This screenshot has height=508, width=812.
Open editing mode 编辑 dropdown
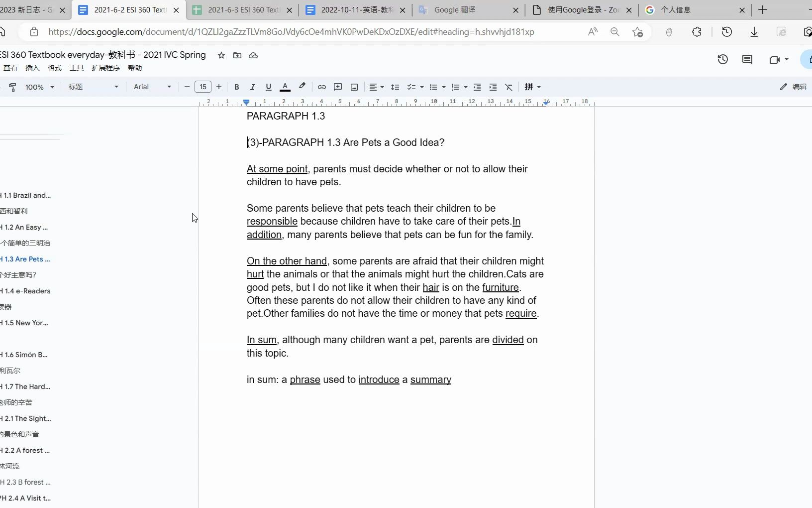coord(793,87)
